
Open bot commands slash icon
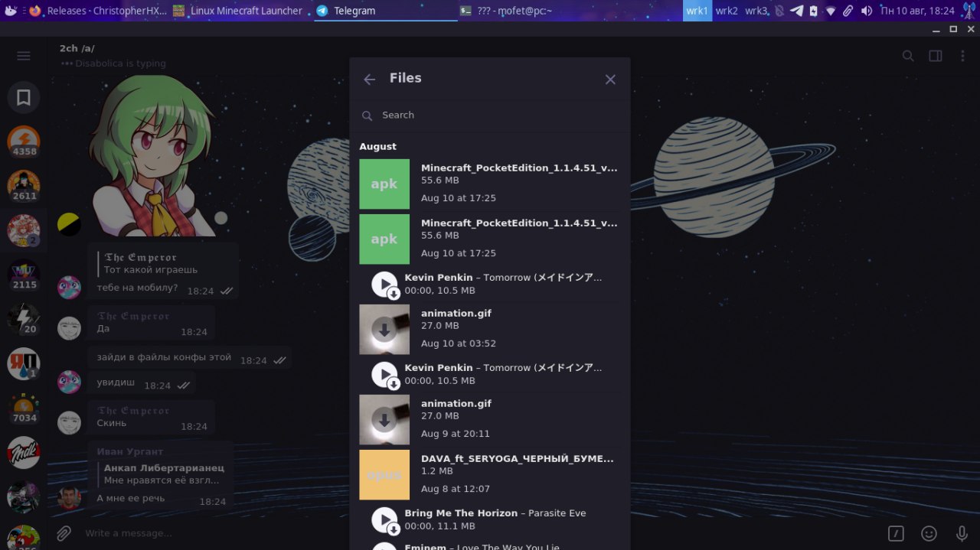896,534
